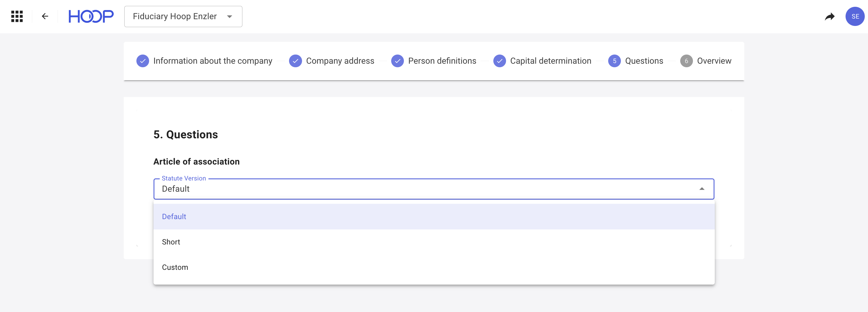Click the share arrow icon
The height and width of the screenshot is (312, 868).
829,16
